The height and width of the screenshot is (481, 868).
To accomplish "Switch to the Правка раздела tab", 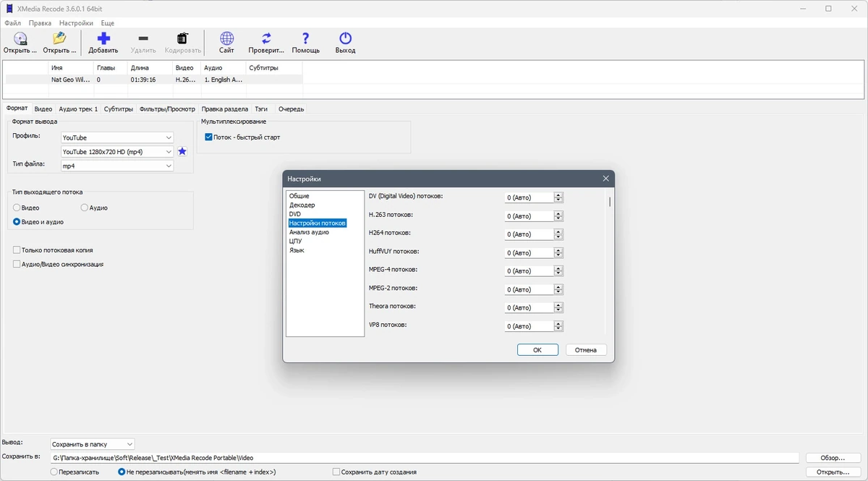I will [225, 109].
